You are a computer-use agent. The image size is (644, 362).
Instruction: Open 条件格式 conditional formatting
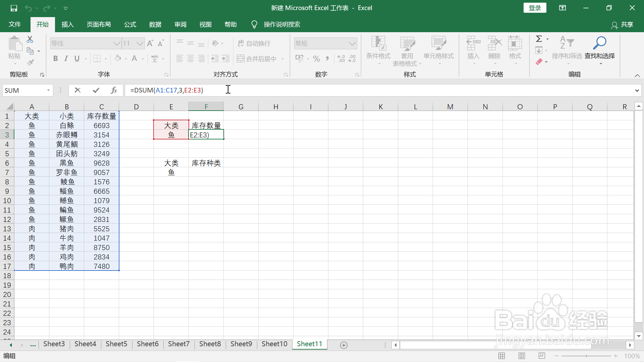coord(378,50)
